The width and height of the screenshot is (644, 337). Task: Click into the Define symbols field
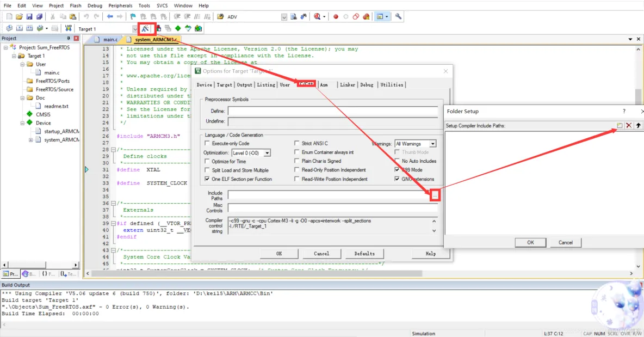tap(333, 111)
